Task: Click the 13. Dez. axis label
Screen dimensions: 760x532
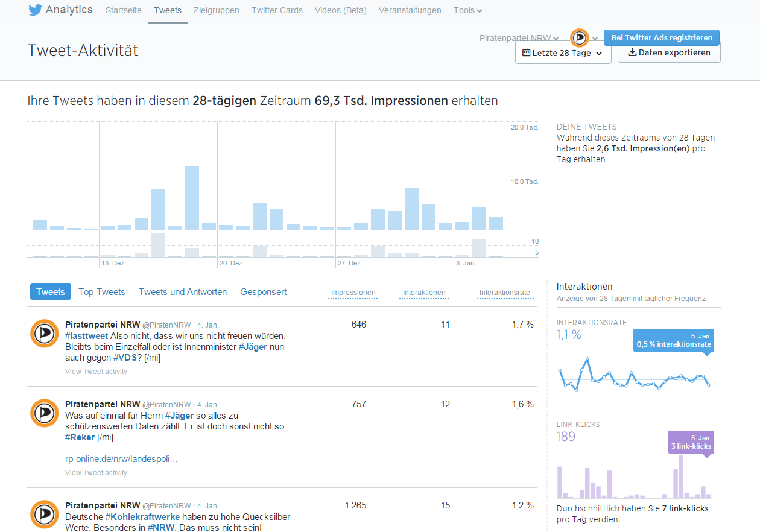Action: click(x=113, y=264)
